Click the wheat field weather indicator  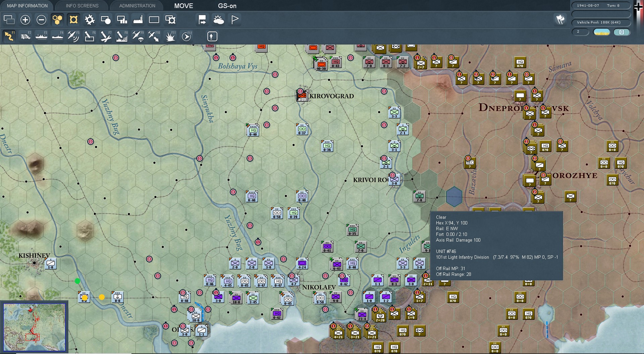[601, 32]
